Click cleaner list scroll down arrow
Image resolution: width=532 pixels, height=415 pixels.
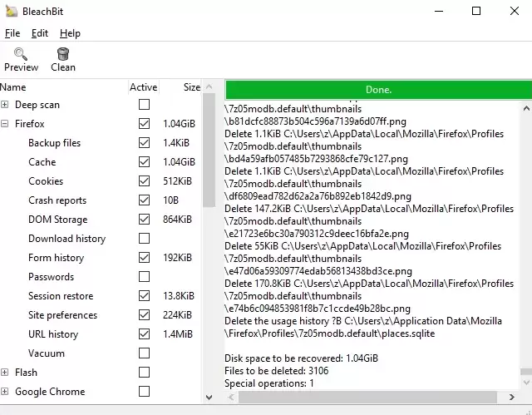[x=209, y=397]
